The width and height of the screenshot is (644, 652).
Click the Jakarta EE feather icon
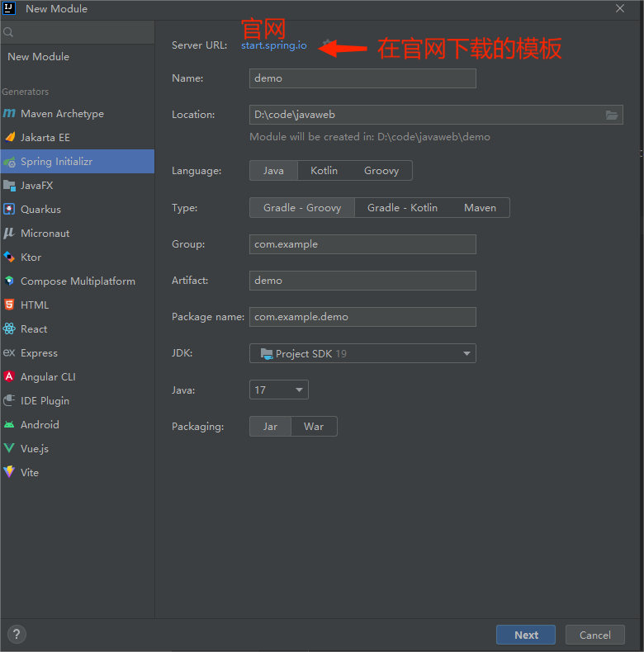(10, 137)
